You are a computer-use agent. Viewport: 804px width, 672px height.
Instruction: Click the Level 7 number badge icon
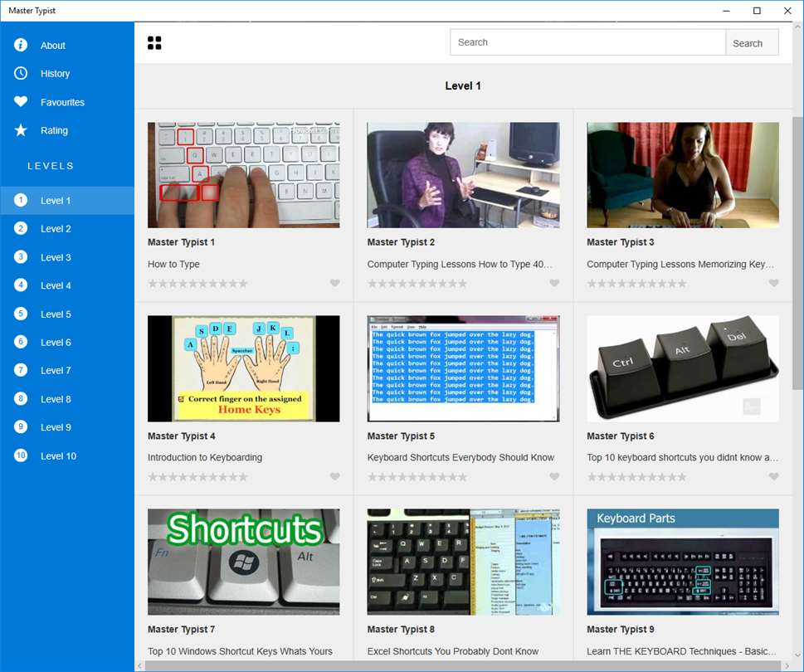click(21, 370)
